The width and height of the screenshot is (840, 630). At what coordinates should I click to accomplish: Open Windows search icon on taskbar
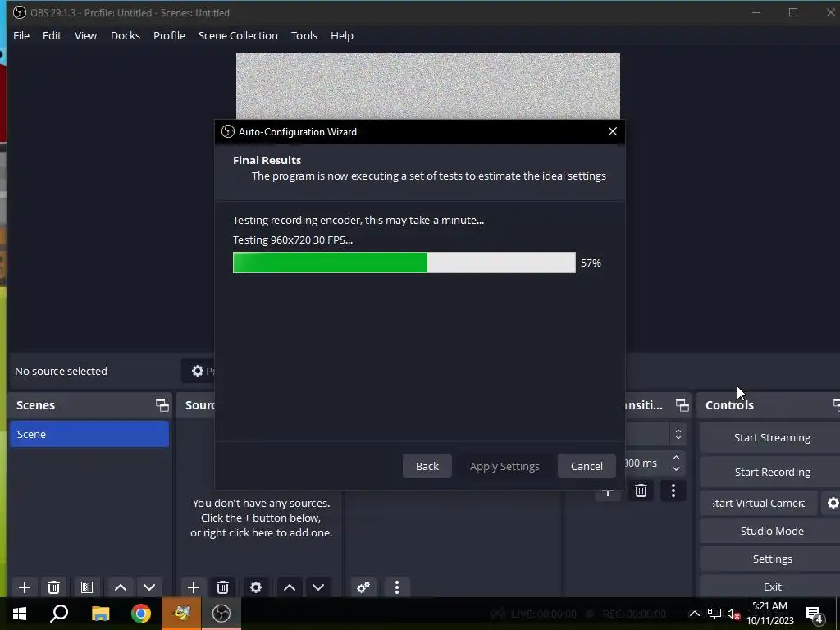59,614
